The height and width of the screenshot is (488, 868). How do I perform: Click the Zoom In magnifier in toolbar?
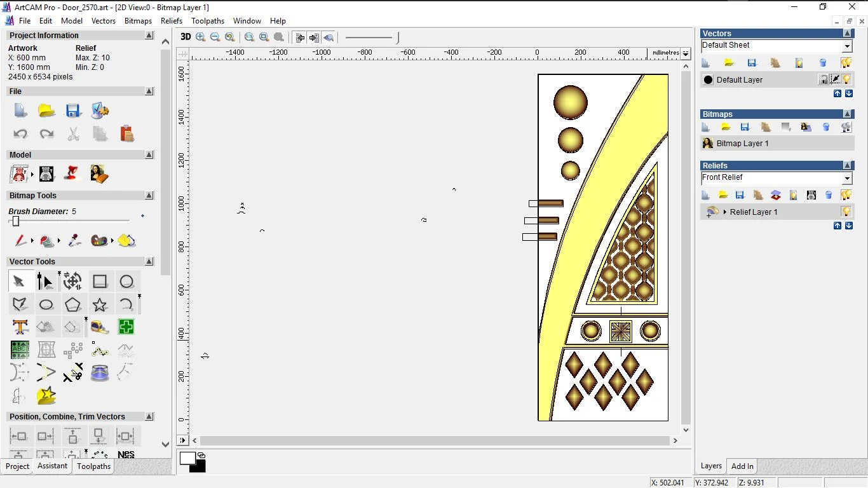(201, 37)
